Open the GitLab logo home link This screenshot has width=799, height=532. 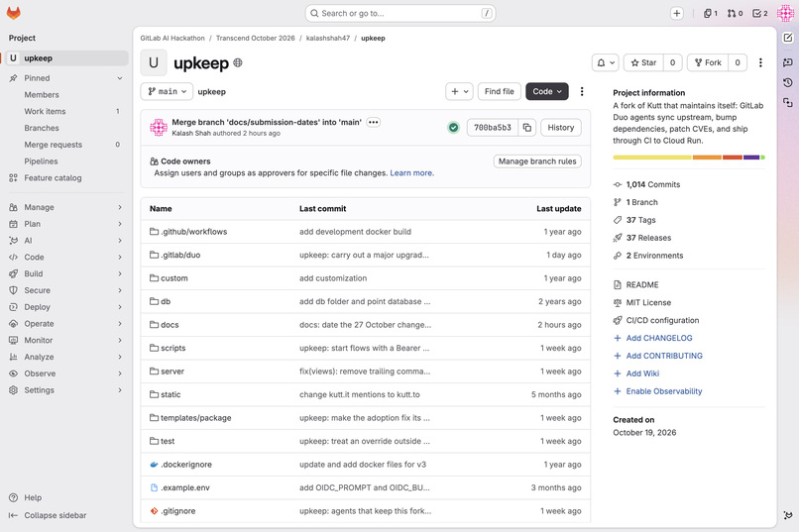(x=14, y=13)
